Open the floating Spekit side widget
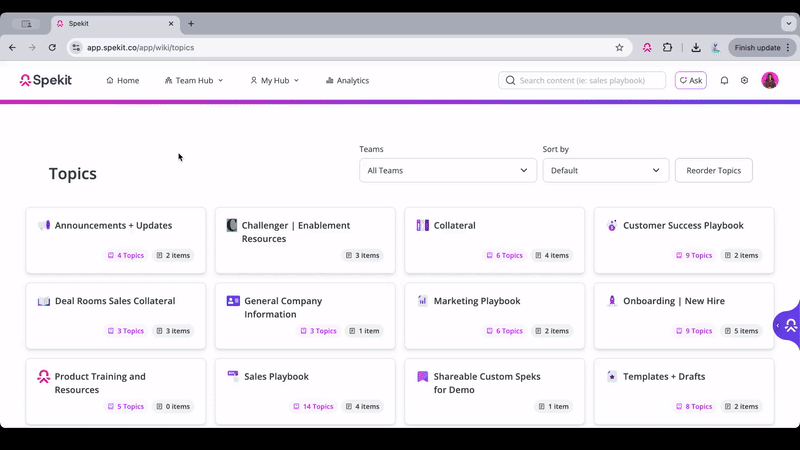800x450 pixels. [x=789, y=325]
